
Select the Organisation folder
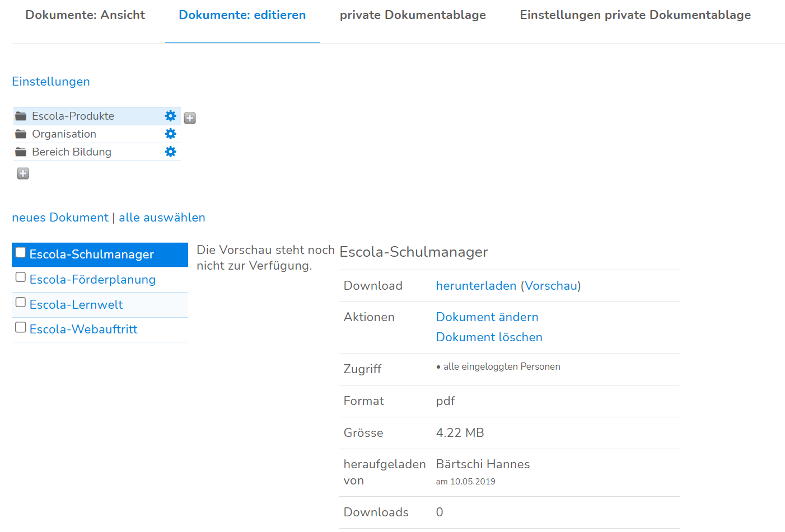click(x=64, y=134)
